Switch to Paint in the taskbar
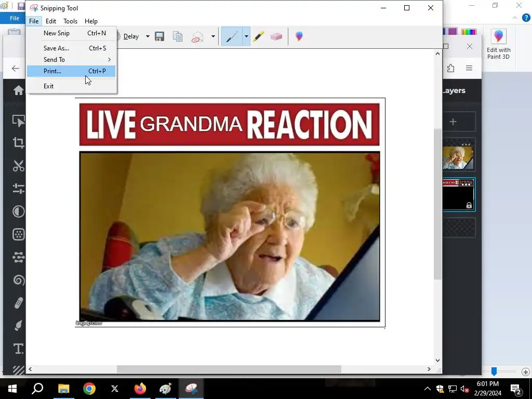The image size is (532, 399). [x=166, y=389]
